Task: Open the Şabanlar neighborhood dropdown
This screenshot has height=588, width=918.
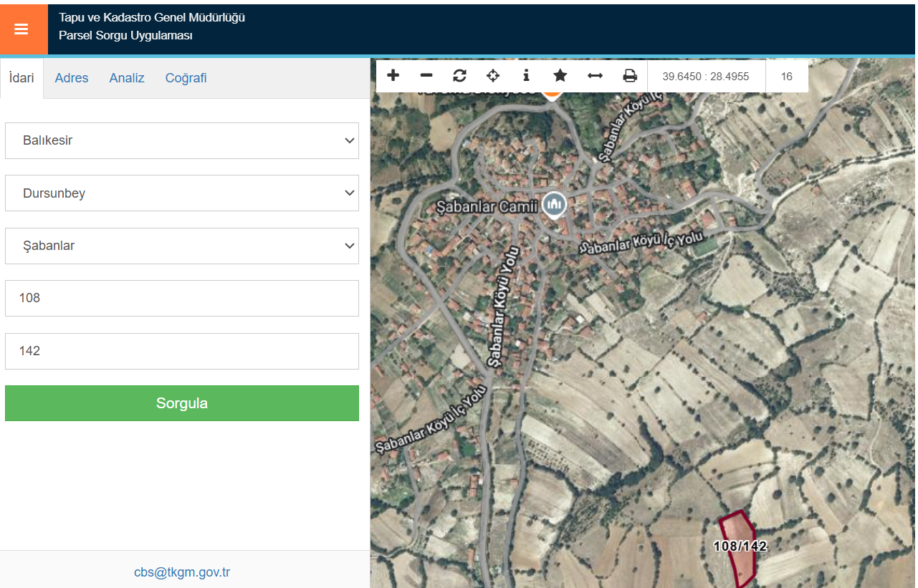Action: pyautogui.click(x=182, y=246)
